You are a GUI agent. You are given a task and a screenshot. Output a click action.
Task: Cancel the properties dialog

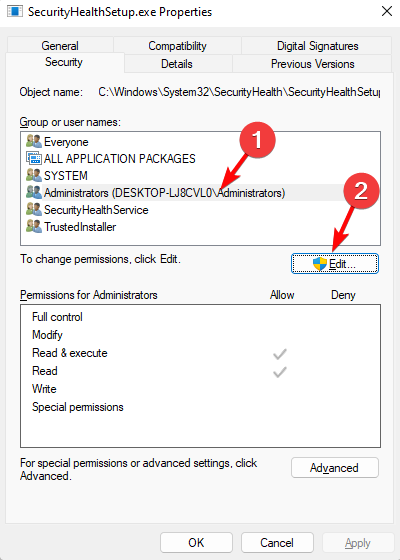tap(277, 543)
